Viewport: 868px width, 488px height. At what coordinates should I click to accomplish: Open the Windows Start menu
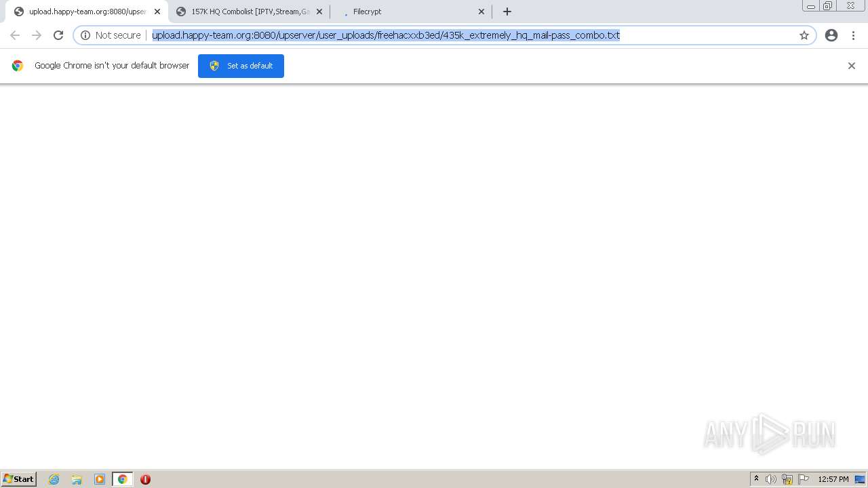18,479
